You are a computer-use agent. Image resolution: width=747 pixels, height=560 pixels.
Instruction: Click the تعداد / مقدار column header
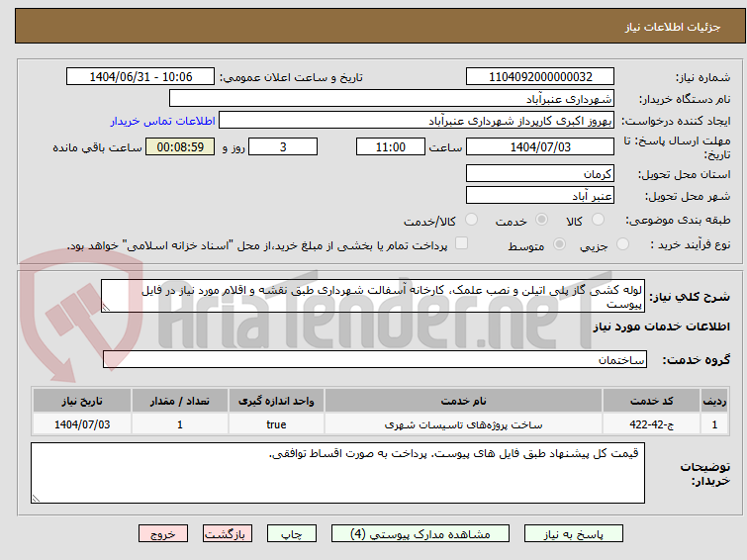(180, 401)
